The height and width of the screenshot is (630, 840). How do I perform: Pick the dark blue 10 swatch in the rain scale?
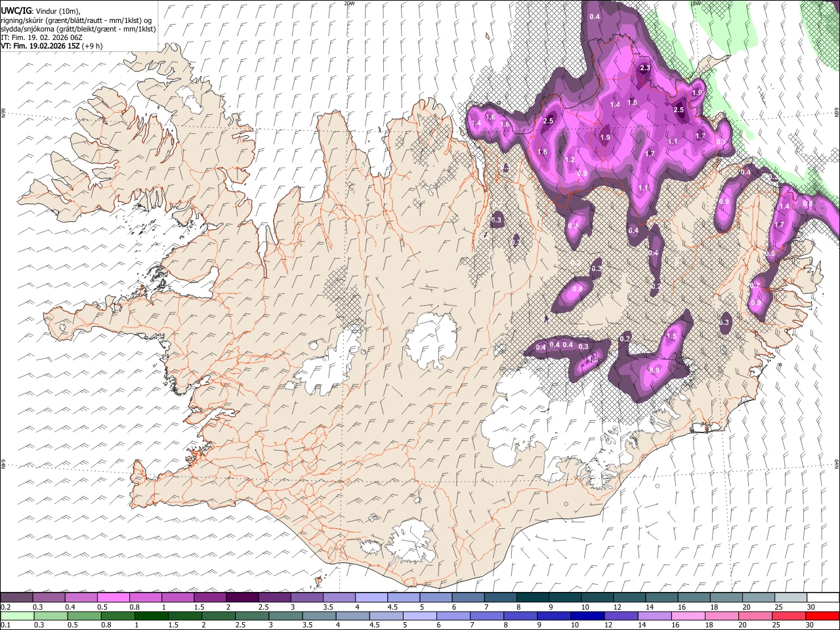[x=587, y=616]
